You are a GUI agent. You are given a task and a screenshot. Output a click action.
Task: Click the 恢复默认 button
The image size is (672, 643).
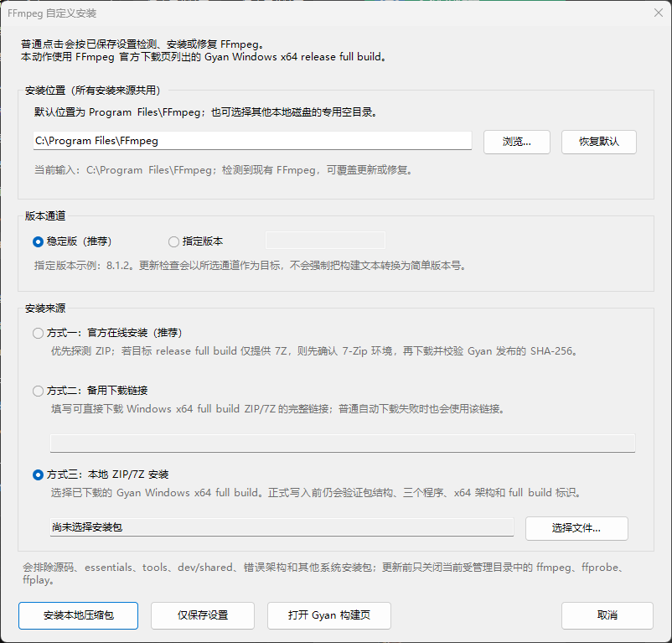point(599,142)
